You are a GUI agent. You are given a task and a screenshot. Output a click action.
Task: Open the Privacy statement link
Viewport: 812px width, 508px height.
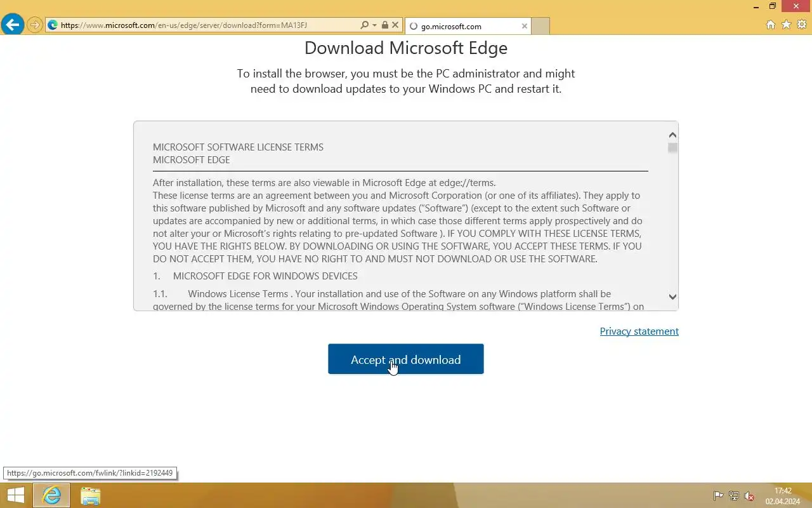(639, 331)
